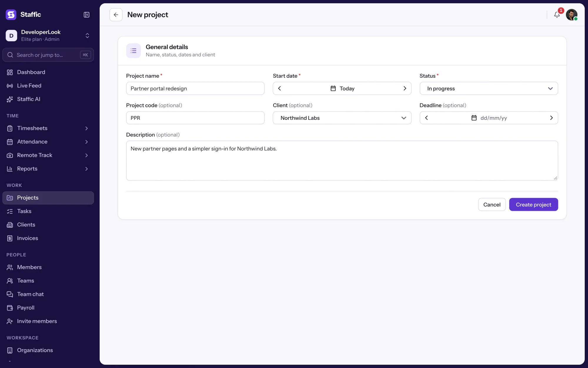Collapse the sidebar panel icon
Image resolution: width=588 pixels, height=368 pixels.
pyautogui.click(x=86, y=15)
